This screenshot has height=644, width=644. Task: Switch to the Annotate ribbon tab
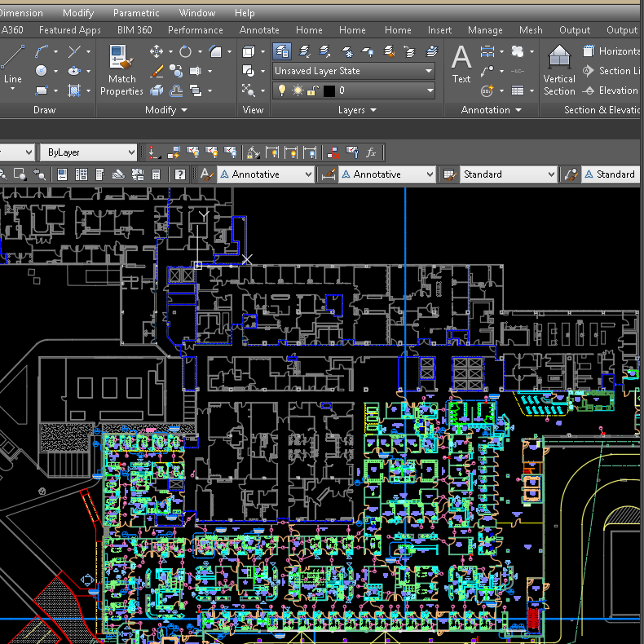pos(259,30)
